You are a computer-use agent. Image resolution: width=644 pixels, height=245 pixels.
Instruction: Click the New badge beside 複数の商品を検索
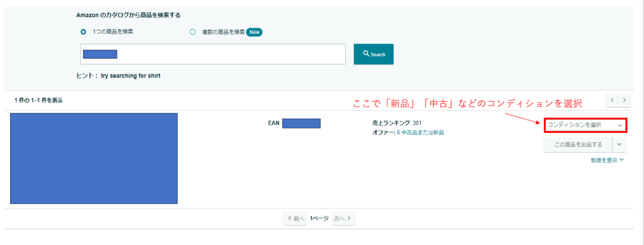254,32
